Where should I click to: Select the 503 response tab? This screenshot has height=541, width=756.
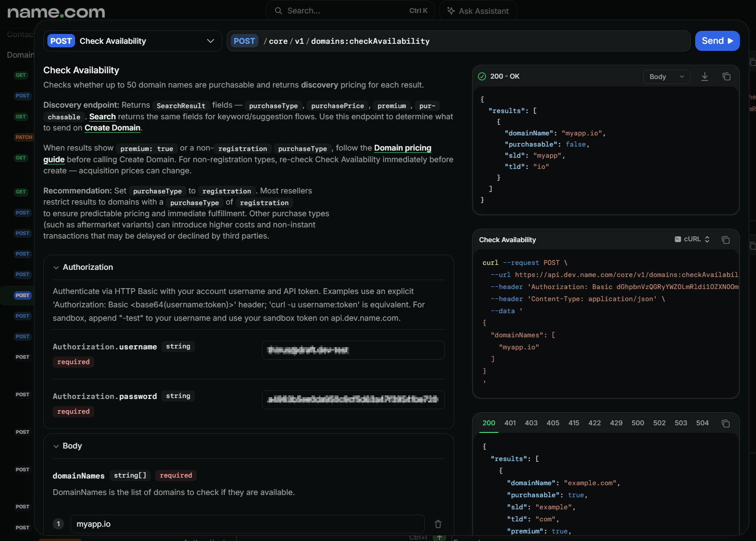pos(681,423)
